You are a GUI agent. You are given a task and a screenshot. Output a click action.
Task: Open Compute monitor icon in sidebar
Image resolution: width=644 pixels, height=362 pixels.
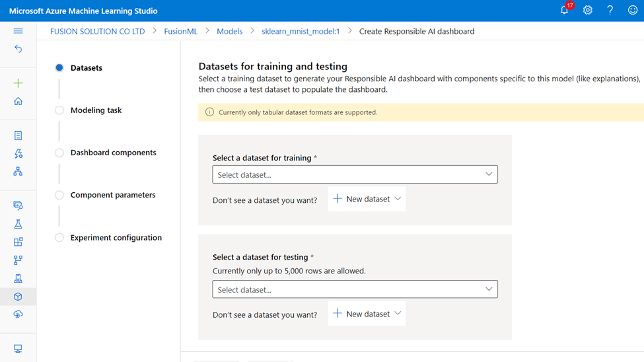18,349
